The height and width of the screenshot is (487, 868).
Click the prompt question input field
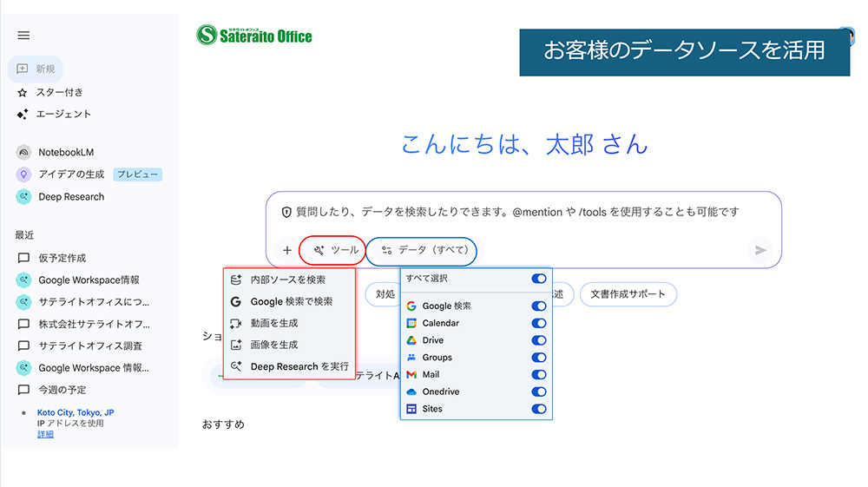point(521,212)
